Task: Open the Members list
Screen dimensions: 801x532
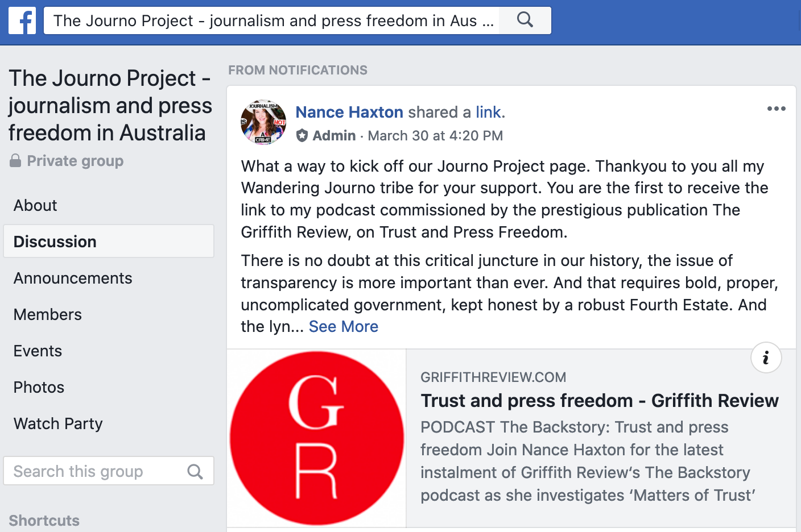Action: click(x=48, y=314)
